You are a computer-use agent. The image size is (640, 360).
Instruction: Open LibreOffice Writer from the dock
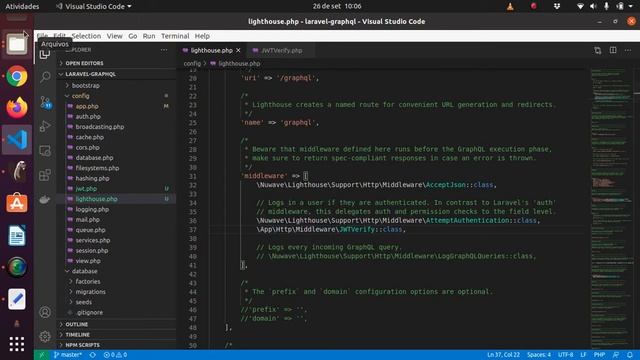[x=17, y=235]
